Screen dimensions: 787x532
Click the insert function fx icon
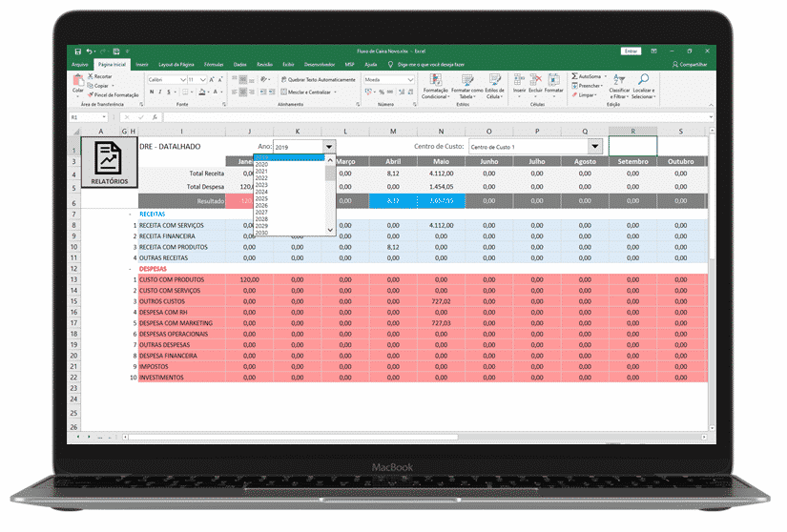(155, 117)
